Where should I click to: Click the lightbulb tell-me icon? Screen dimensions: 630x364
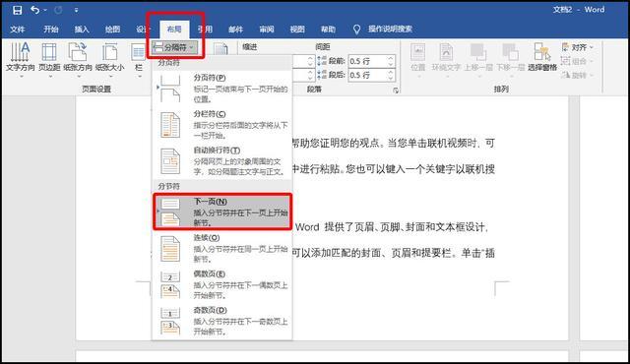tap(356, 30)
